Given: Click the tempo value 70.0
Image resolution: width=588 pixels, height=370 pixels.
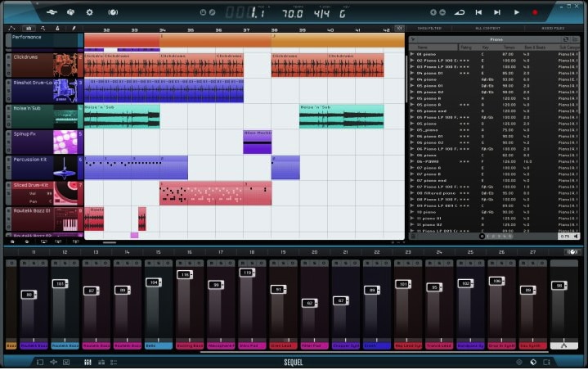Looking at the screenshot, I should pos(293,14).
